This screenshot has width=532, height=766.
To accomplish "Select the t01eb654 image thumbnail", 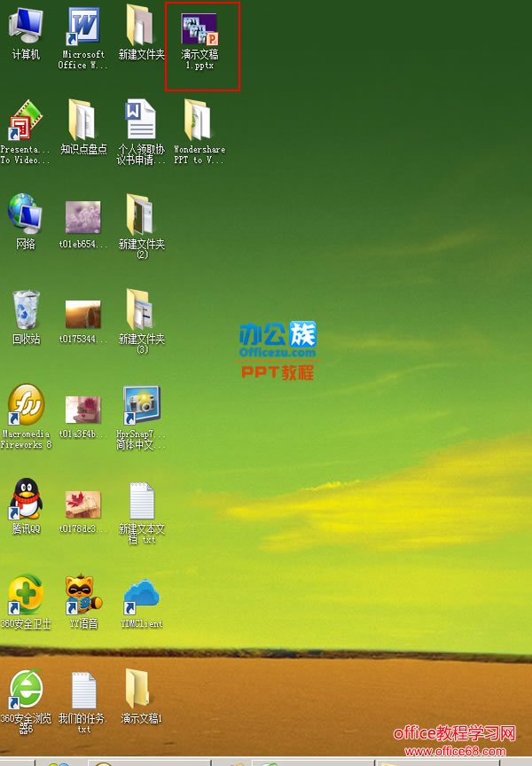I will [x=83, y=217].
